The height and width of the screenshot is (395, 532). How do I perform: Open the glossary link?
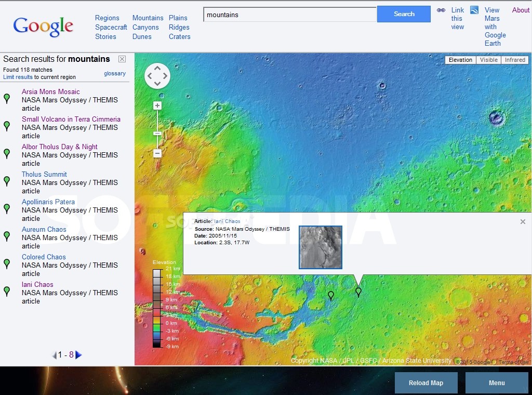pos(115,73)
